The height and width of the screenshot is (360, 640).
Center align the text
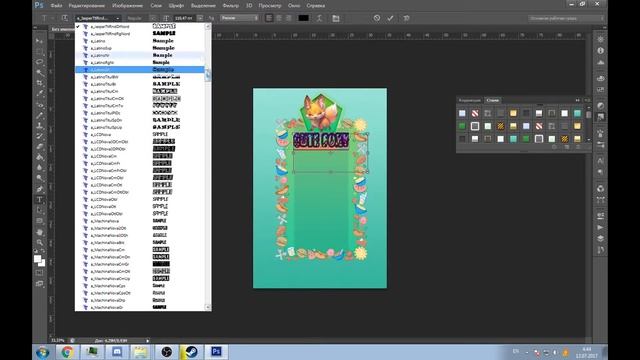click(x=279, y=18)
